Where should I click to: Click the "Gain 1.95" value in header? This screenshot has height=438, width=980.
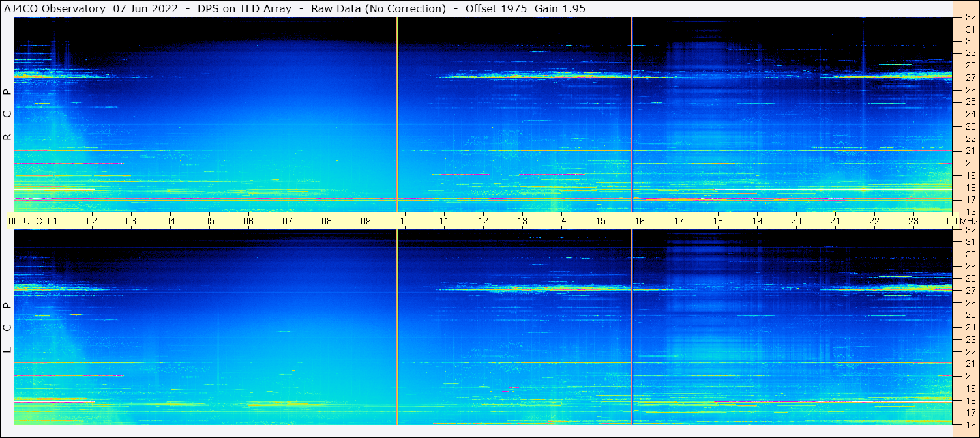560,8
